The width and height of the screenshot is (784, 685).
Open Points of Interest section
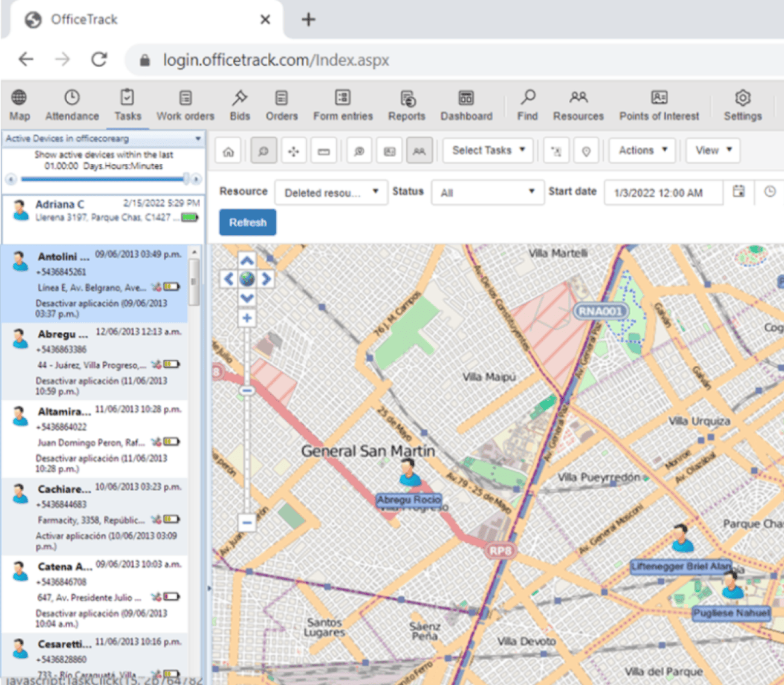pos(659,105)
